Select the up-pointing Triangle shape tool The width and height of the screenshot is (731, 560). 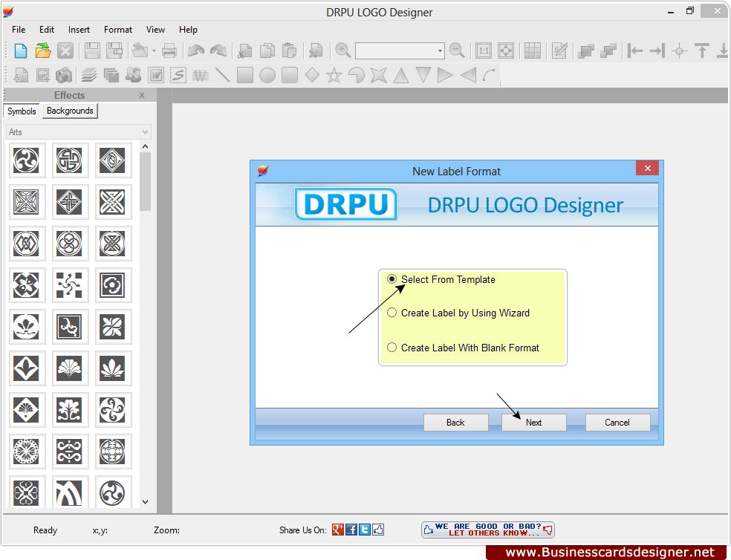401,75
